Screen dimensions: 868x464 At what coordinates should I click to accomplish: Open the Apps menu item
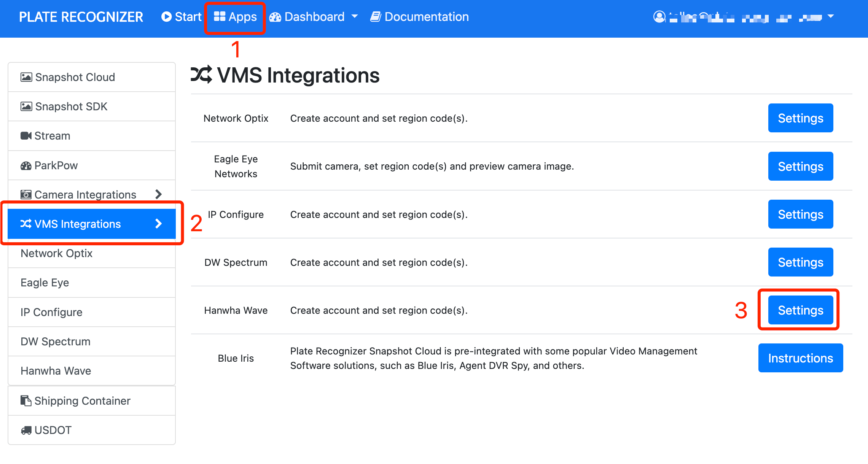[235, 17]
